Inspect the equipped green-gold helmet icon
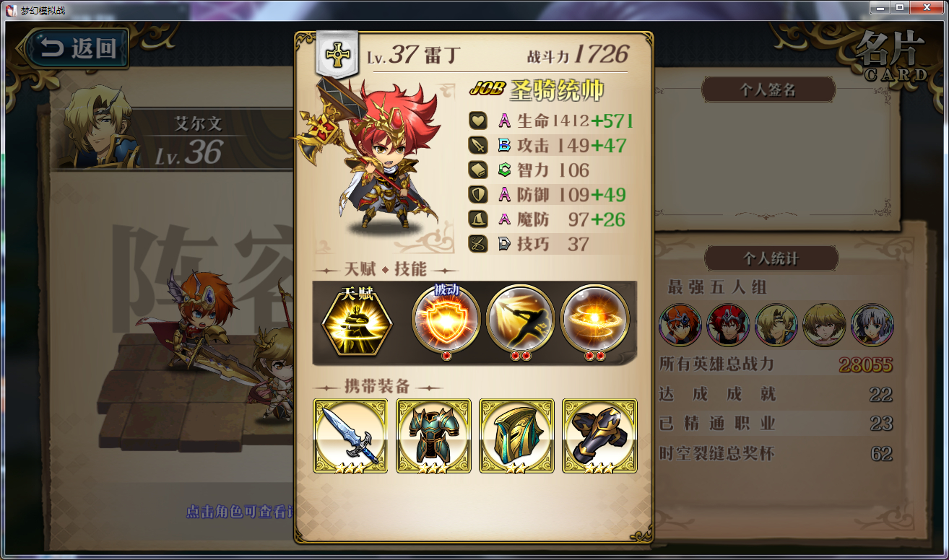 516,436
